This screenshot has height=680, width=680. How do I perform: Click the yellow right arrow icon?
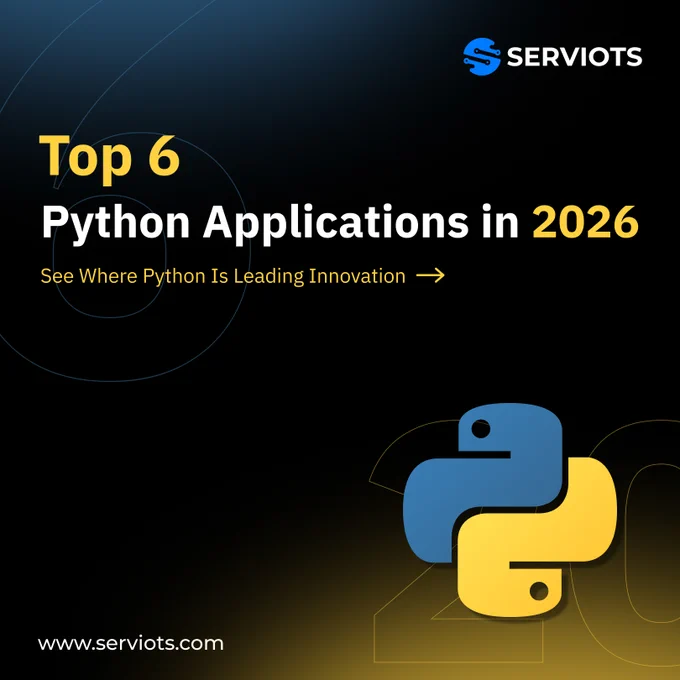point(430,275)
